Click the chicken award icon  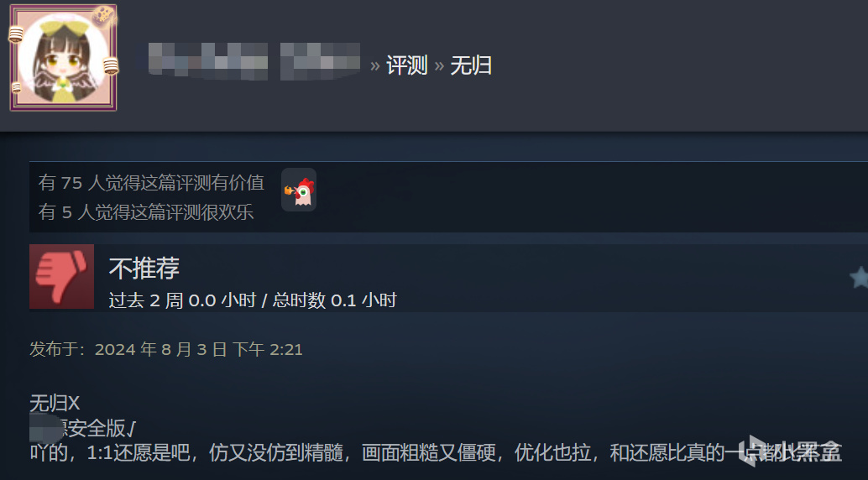tap(299, 190)
